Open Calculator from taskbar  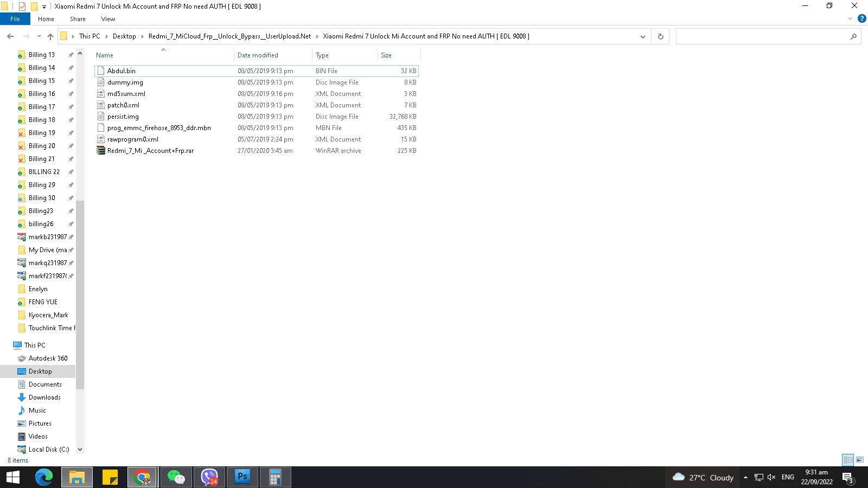[x=275, y=477]
